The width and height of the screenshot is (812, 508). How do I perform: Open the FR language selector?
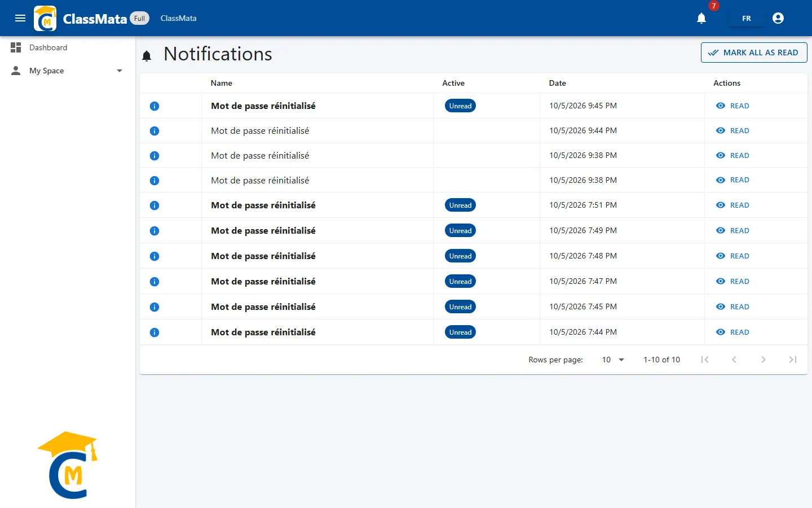(747, 19)
